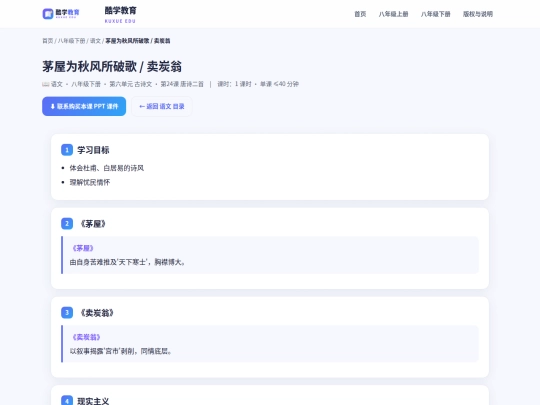Click the 现实主义 section heading
The width and height of the screenshot is (540, 405).
coord(93,401)
